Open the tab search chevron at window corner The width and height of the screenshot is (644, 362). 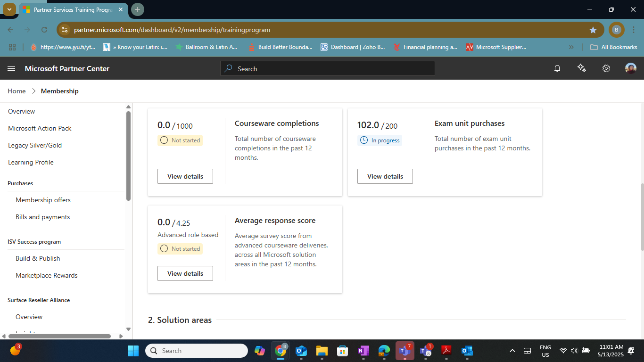click(x=8, y=9)
